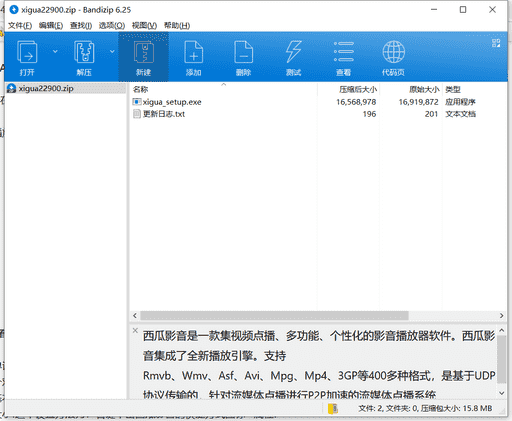
Task: Click the 打开 (Open) toolbar icon
Action: click(27, 57)
